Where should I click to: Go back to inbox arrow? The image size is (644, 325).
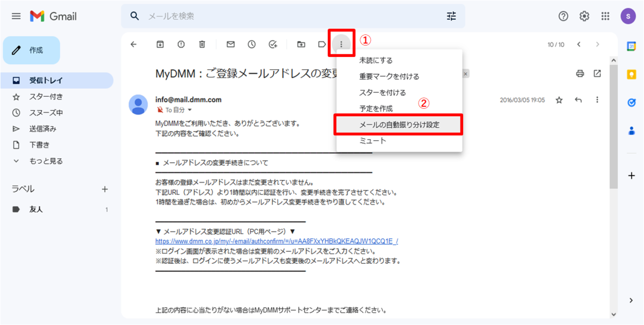click(x=134, y=45)
